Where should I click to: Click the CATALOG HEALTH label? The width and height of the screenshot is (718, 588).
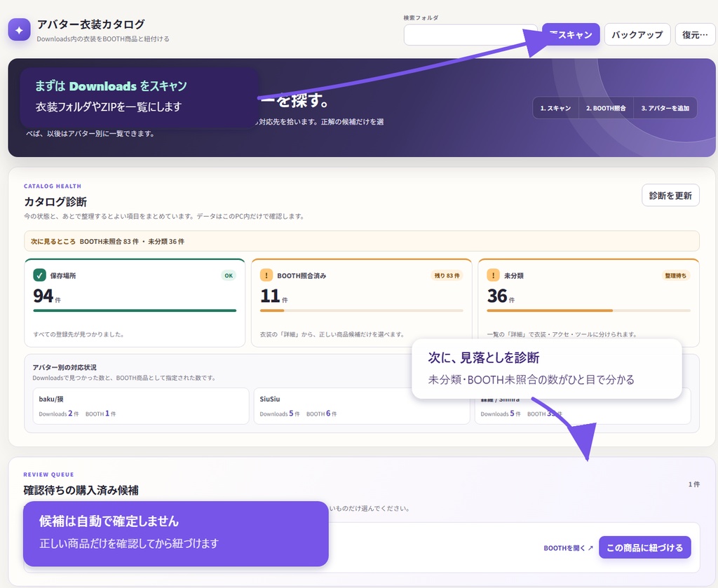[53, 186]
